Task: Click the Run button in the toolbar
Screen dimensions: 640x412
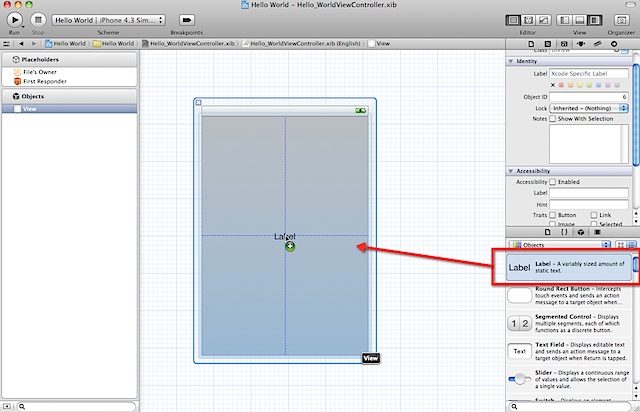Action: point(15,19)
